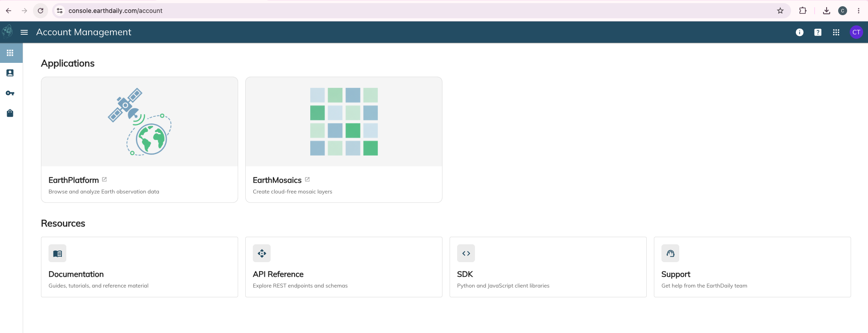Open the profile sidebar icon
This screenshot has width=868, height=333.
click(x=10, y=73)
